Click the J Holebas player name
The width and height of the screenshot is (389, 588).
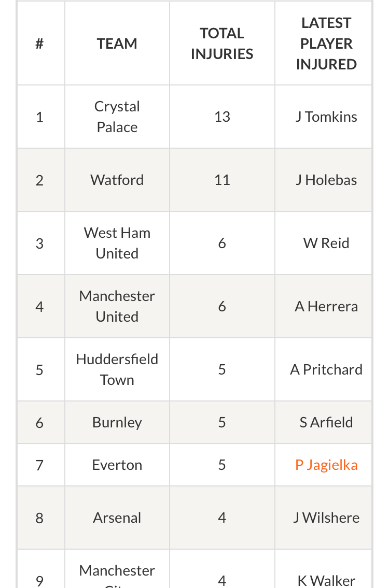click(326, 180)
